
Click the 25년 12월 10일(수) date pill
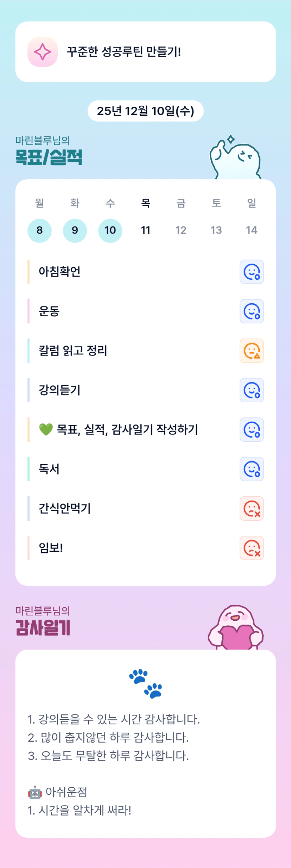(x=146, y=111)
